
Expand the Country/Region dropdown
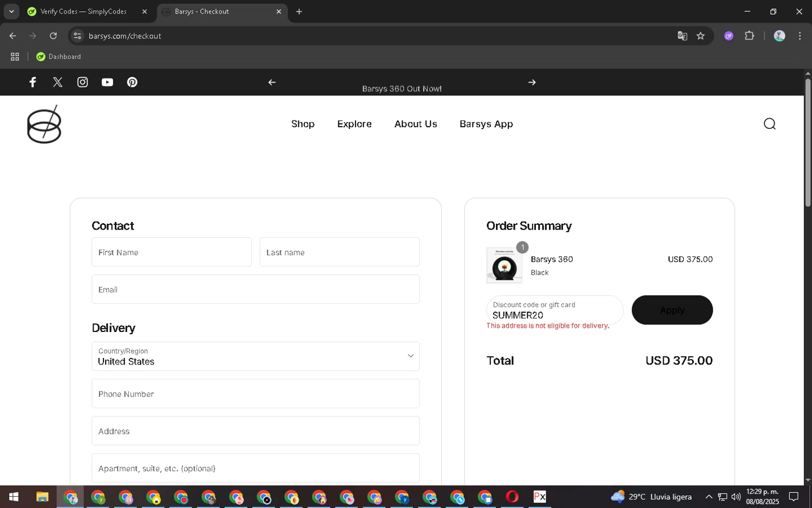[256, 356]
